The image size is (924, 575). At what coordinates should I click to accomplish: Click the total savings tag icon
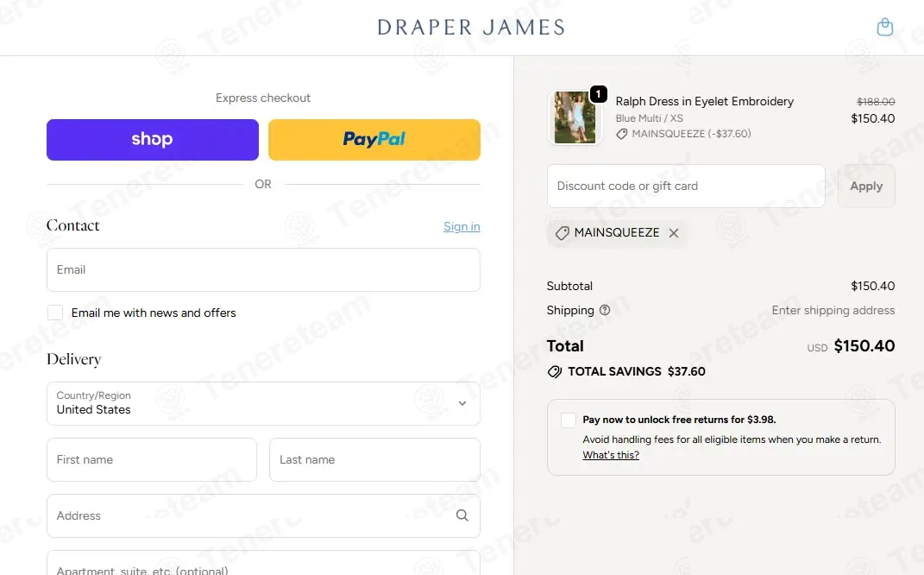point(555,371)
